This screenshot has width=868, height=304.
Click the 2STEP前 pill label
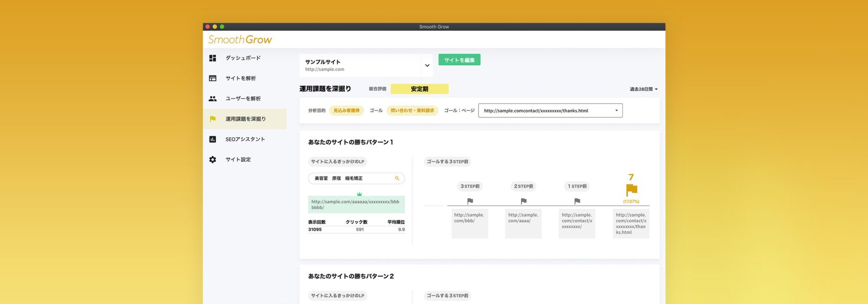[x=523, y=186]
